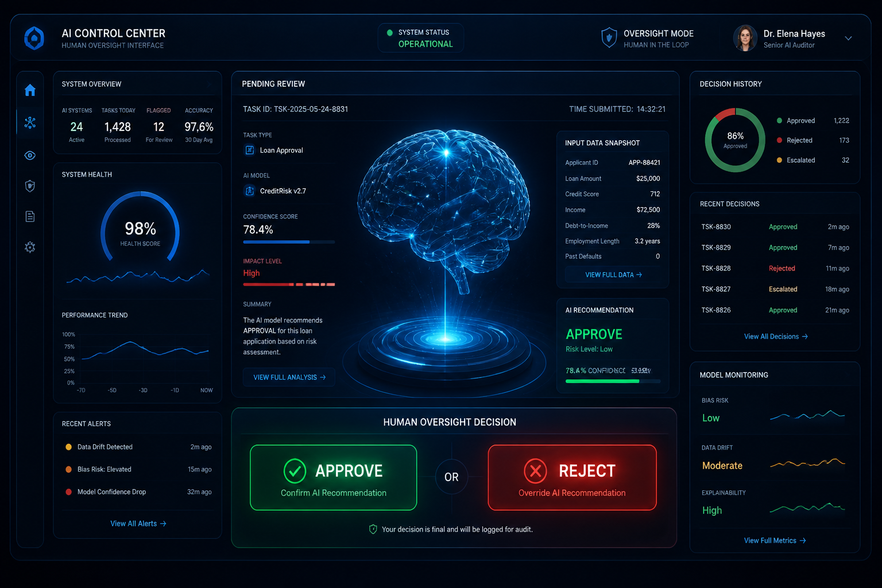This screenshot has height=588, width=882.
Task: Select the Bias Risk: Elevated alert
Action: 138,469
